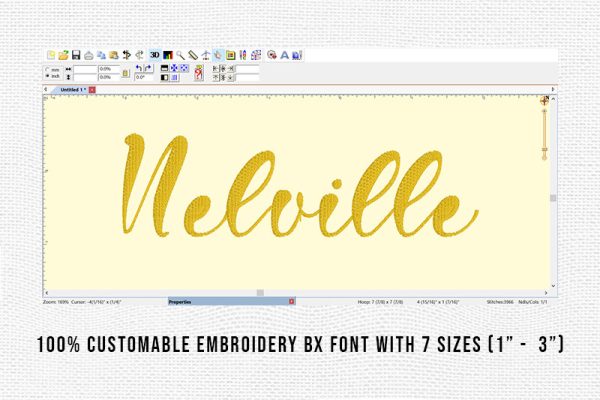Click the horizontal scrollbar right arrow
This screenshot has height=400, width=600.
pyautogui.click(x=546, y=293)
